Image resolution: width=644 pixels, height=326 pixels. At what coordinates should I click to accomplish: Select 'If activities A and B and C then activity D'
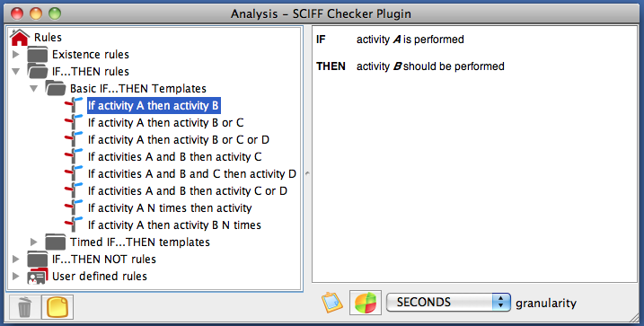(x=192, y=173)
